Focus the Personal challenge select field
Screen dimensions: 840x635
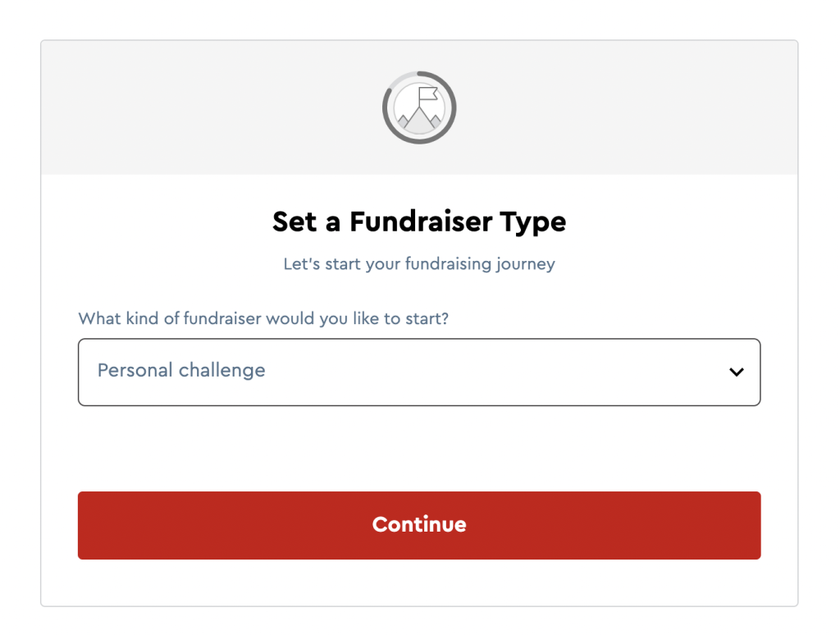pyautogui.click(x=419, y=372)
